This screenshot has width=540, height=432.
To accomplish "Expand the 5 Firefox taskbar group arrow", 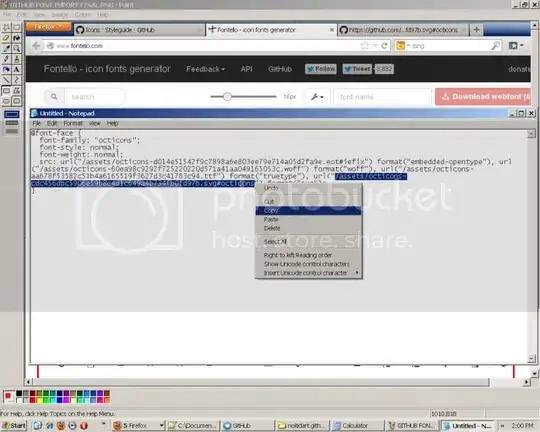I will (x=161, y=425).
